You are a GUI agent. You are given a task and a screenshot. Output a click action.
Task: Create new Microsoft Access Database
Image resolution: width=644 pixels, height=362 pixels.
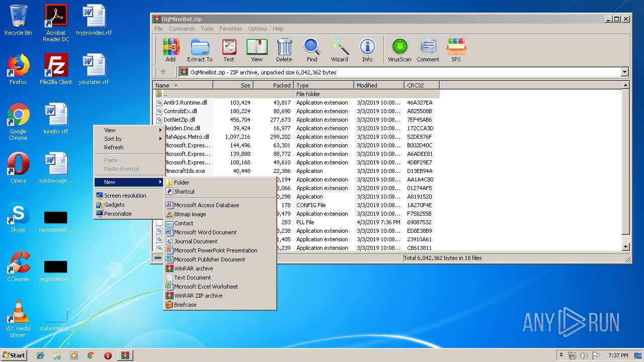coord(220,205)
